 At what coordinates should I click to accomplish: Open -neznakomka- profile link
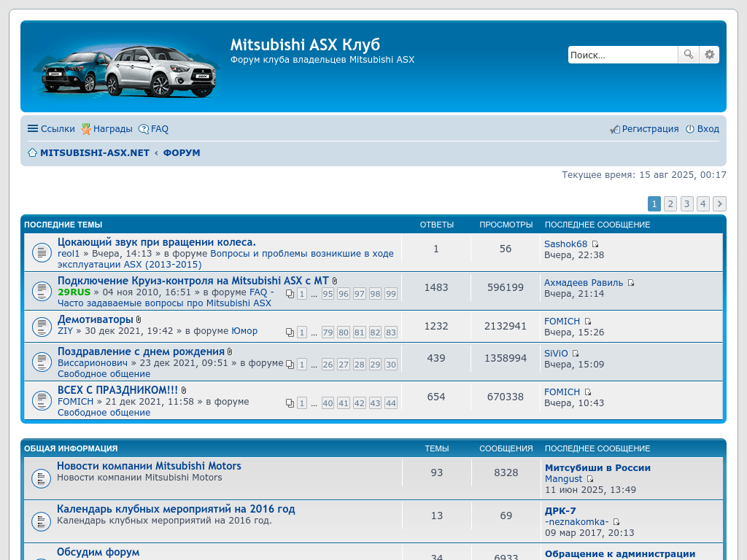coord(577,522)
